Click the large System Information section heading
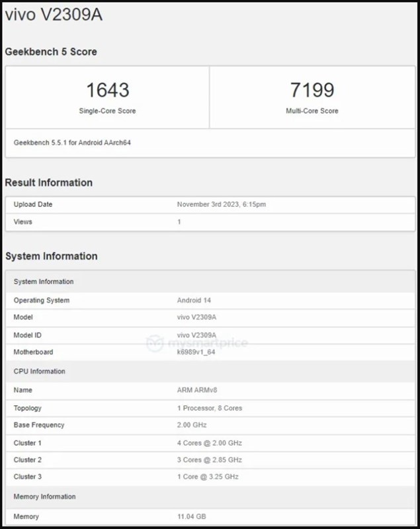Viewport: 420px width, 529px height. pos(52,256)
